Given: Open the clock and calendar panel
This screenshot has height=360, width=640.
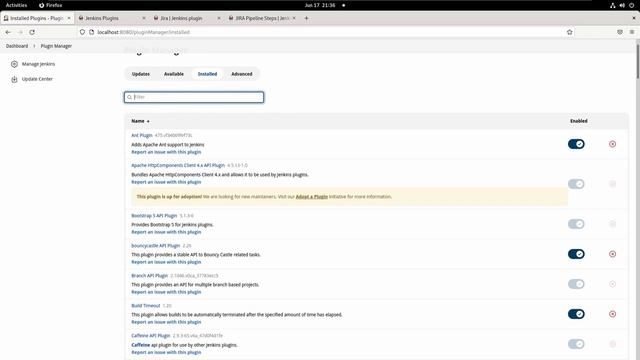Looking at the screenshot, I should coord(320,5).
